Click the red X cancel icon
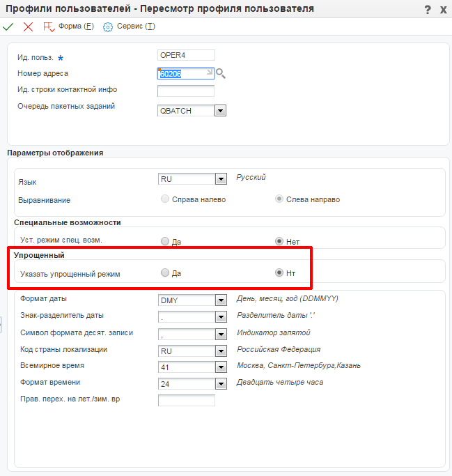 click(x=28, y=26)
